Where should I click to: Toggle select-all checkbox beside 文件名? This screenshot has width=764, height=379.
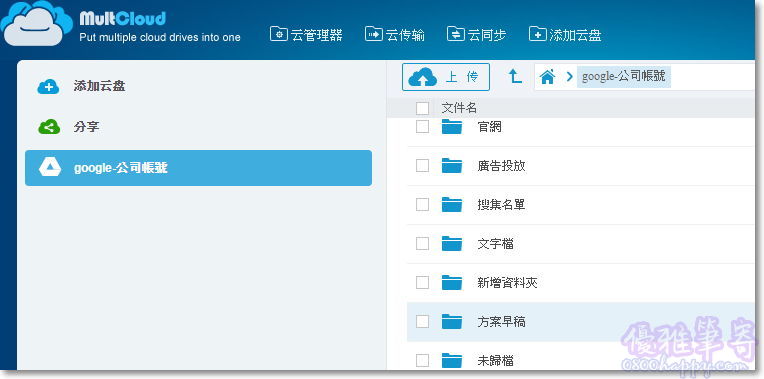[x=422, y=108]
